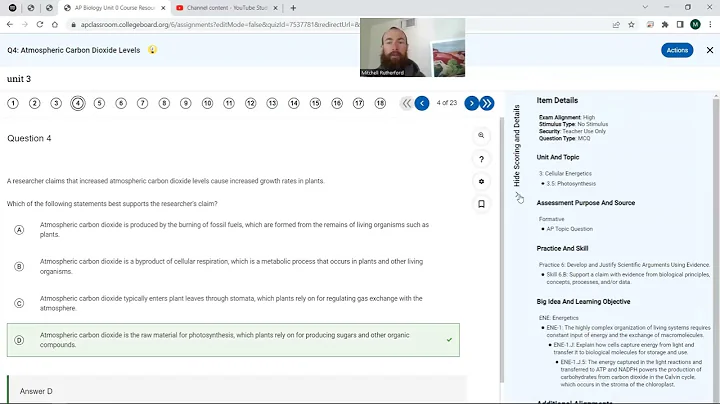Jump to question 16 circle
The height and width of the screenshot is (404, 720).
click(x=337, y=103)
